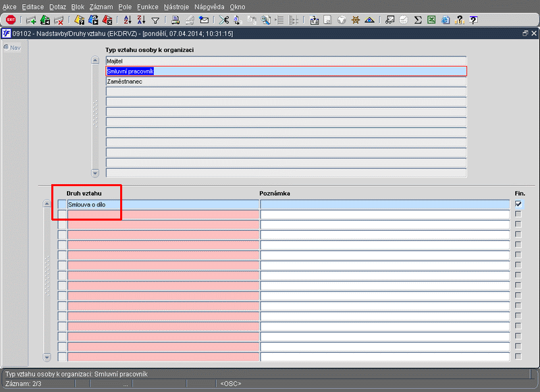Cut with the scissors icon
The image size is (540, 392).
[224, 20]
